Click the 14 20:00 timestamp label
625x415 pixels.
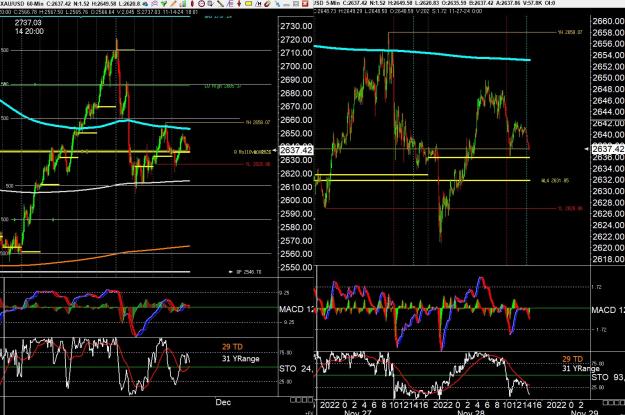coord(29,31)
